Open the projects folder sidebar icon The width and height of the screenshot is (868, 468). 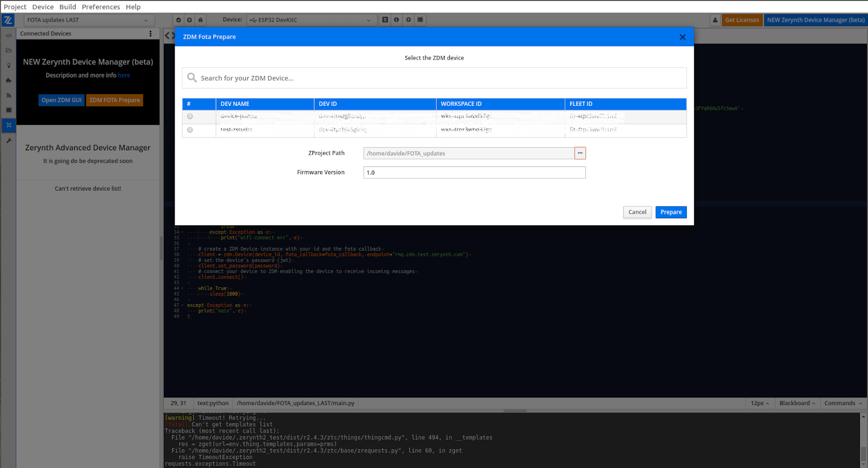coord(8,50)
